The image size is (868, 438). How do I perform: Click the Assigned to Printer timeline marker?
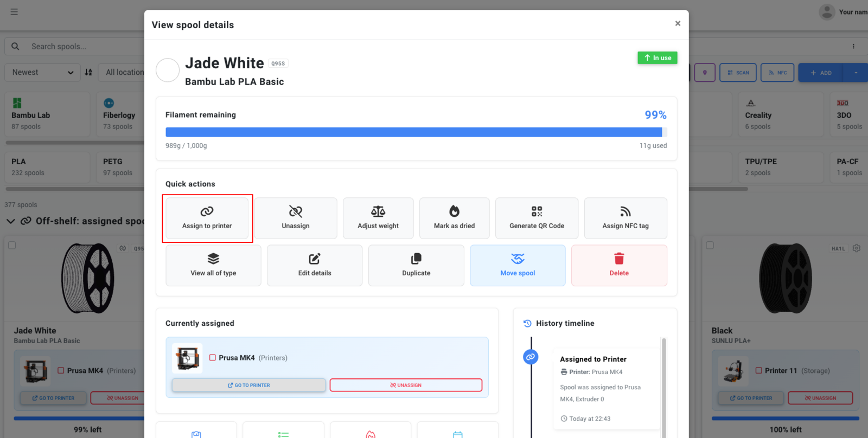[531, 357]
